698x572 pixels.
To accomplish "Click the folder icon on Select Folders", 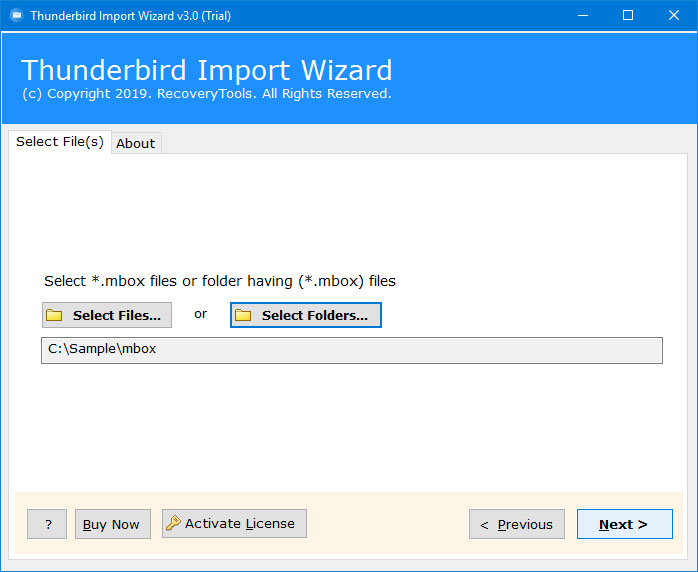I will click(243, 315).
